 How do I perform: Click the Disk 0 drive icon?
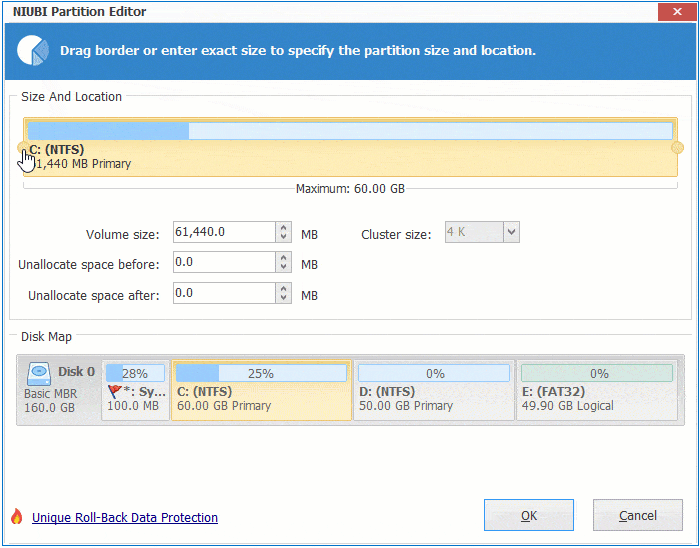(x=39, y=372)
